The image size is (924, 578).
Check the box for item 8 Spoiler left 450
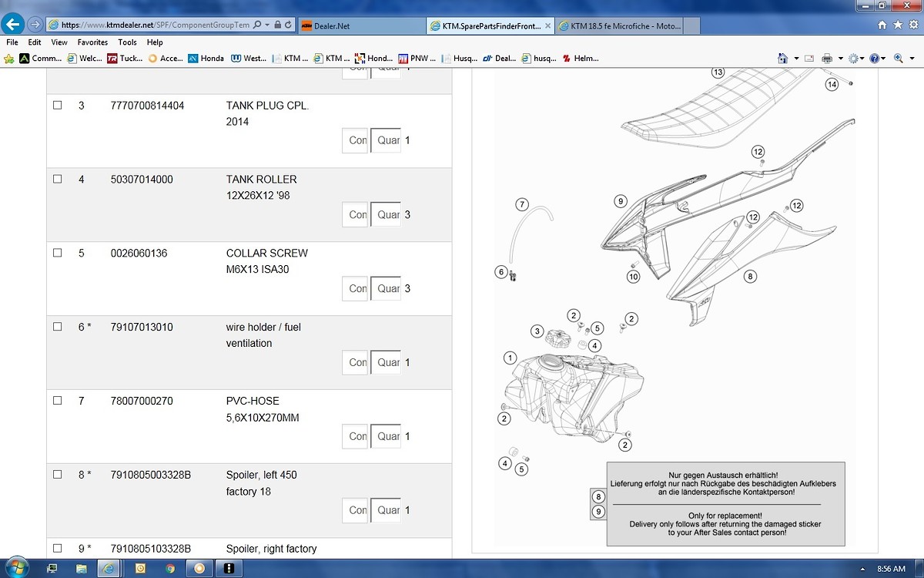pyautogui.click(x=57, y=475)
